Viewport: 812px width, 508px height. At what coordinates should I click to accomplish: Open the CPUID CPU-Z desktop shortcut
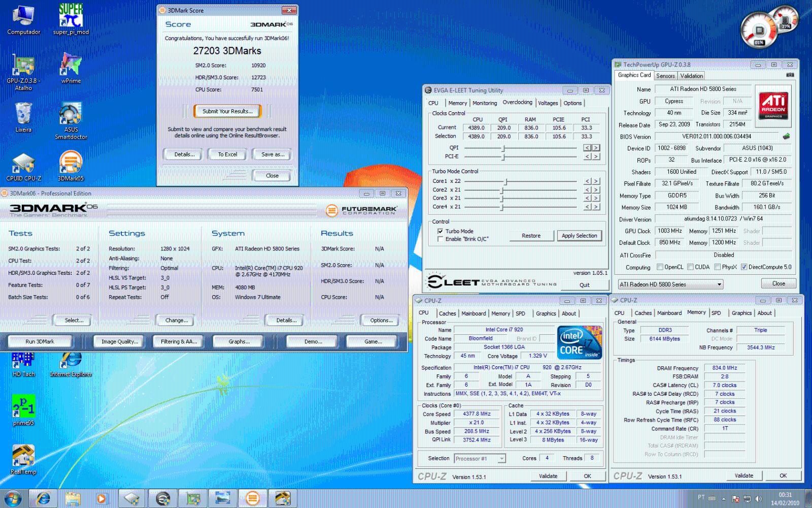[x=23, y=167]
